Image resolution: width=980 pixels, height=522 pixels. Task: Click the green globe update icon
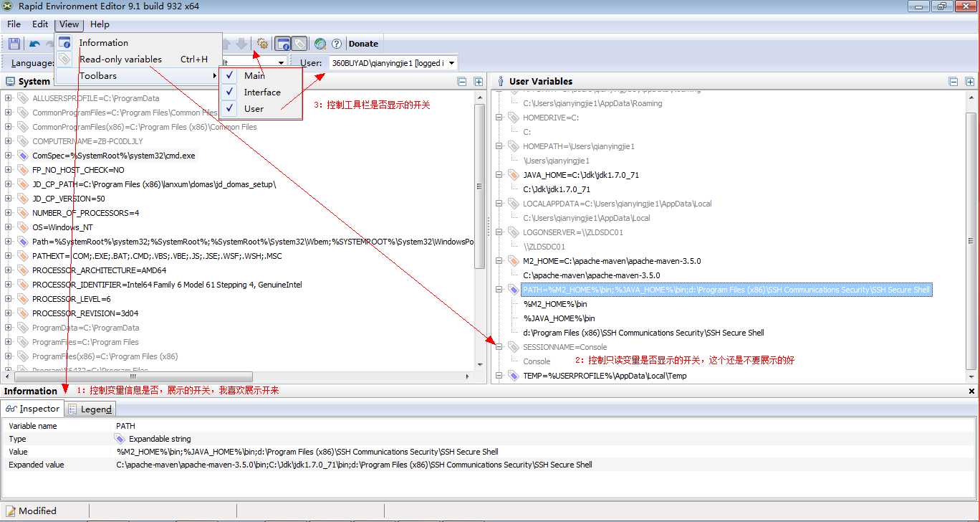tap(320, 44)
